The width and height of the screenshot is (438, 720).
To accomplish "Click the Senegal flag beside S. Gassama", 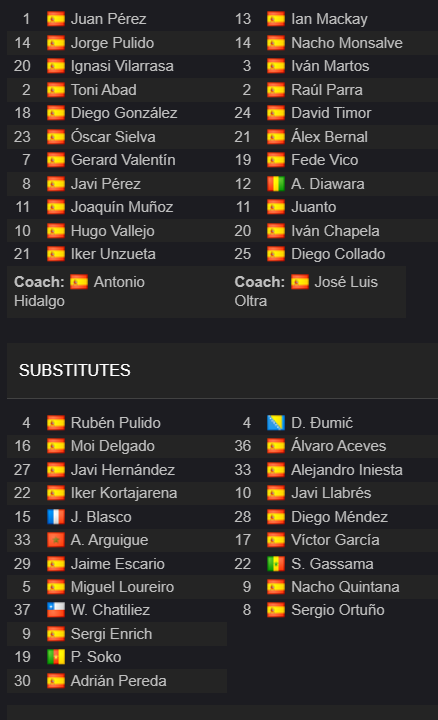I will click(276, 563).
